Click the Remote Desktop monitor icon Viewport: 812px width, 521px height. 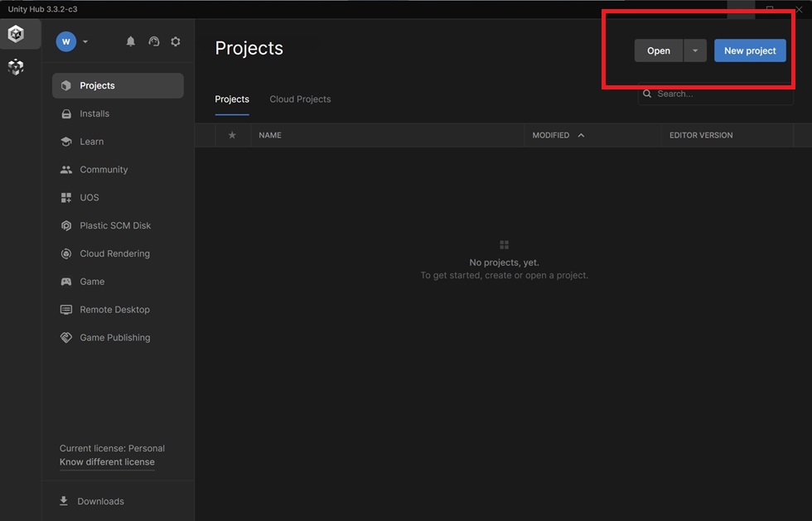coord(66,310)
